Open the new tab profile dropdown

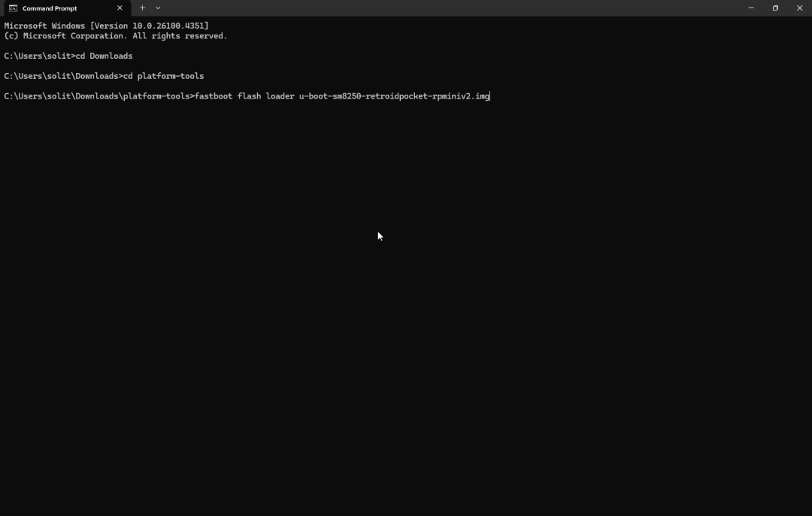[x=158, y=8]
